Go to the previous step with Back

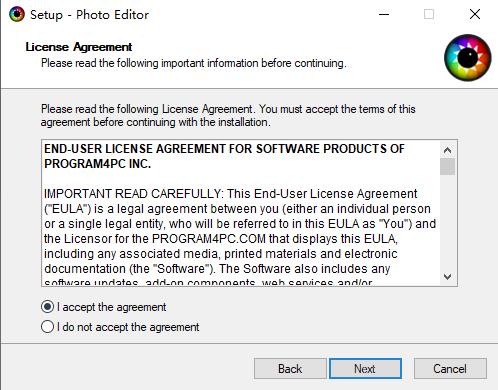point(290,369)
